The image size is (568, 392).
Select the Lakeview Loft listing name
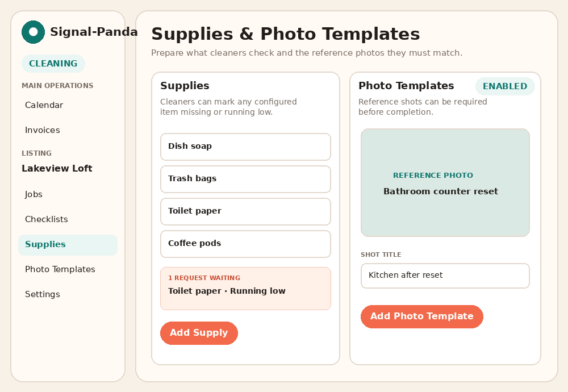pyautogui.click(x=57, y=169)
